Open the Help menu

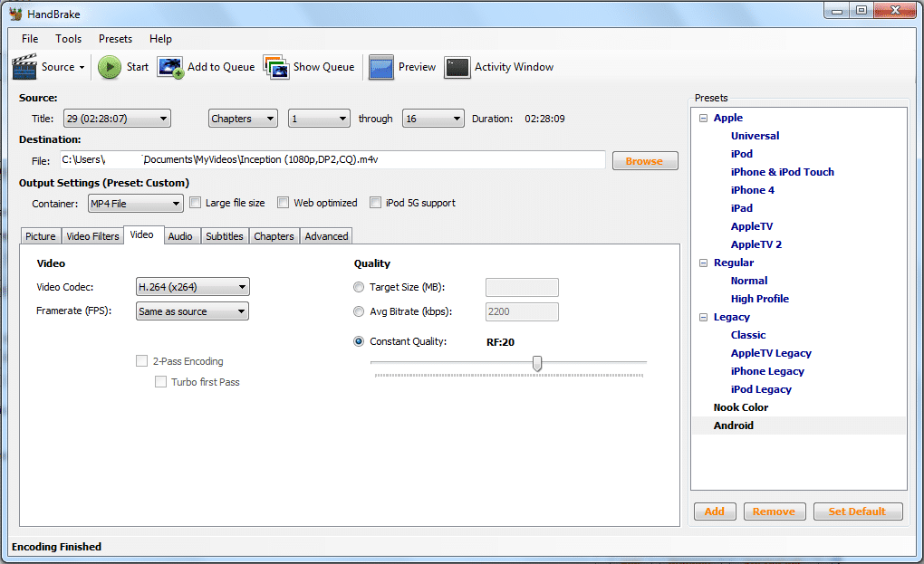point(160,39)
